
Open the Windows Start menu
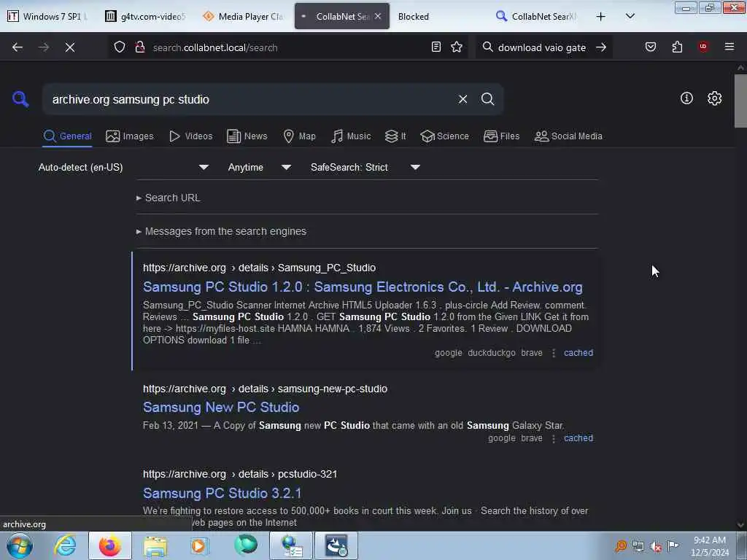[x=20, y=545]
